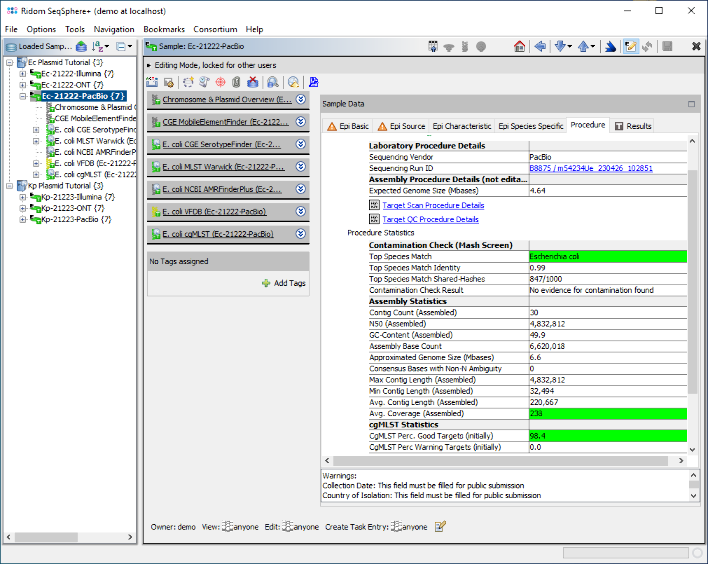Select Ec-21222-ONT sample in tree

74,85
